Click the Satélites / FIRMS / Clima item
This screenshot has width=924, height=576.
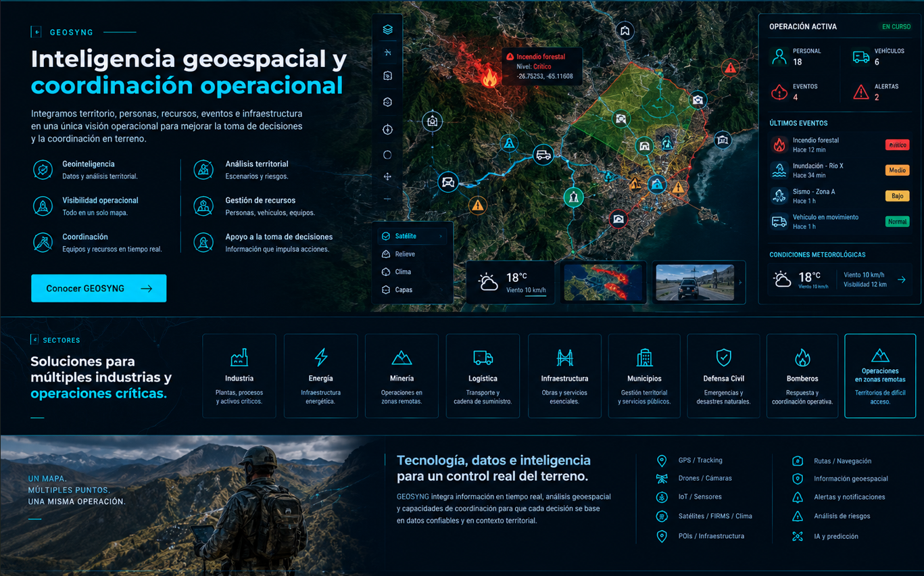704,517
